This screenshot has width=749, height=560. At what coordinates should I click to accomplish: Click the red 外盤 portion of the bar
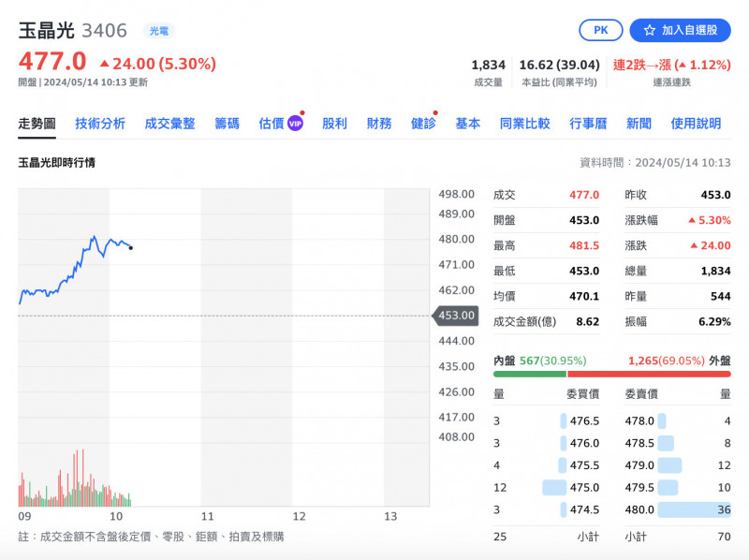click(x=649, y=374)
